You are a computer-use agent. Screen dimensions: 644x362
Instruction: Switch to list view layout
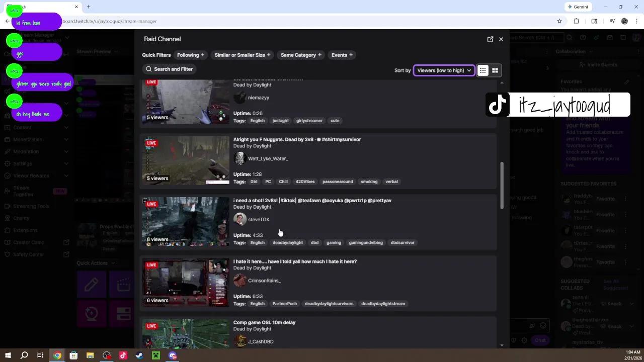click(x=483, y=70)
